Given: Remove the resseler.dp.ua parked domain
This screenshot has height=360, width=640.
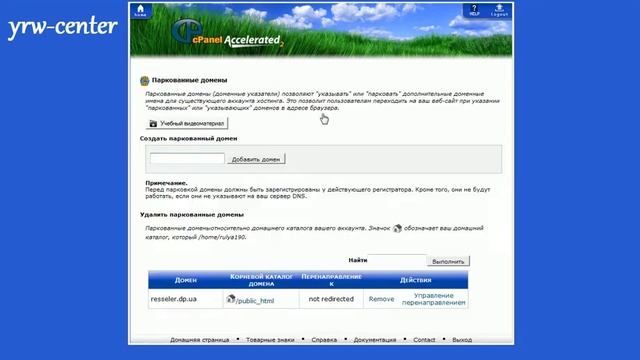Looking at the screenshot, I should [x=381, y=299].
